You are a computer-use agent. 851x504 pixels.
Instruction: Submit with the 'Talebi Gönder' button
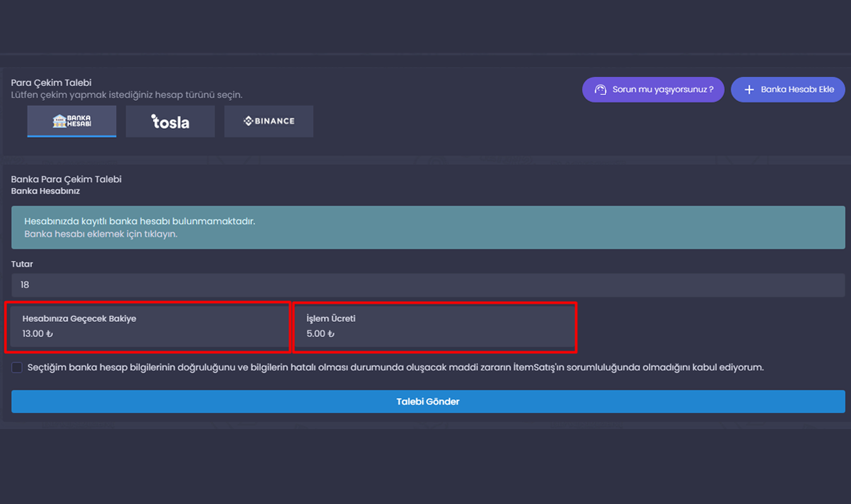click(428, 401)
